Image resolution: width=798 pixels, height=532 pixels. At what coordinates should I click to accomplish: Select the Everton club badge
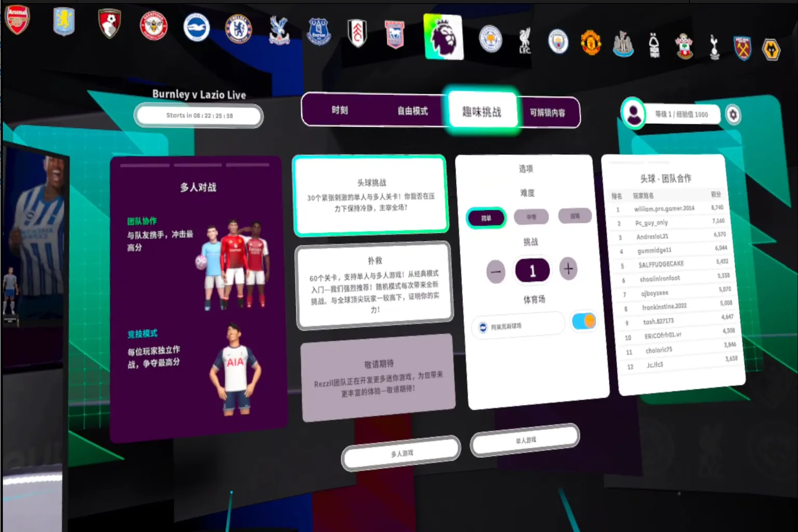[x=318, y=32]
